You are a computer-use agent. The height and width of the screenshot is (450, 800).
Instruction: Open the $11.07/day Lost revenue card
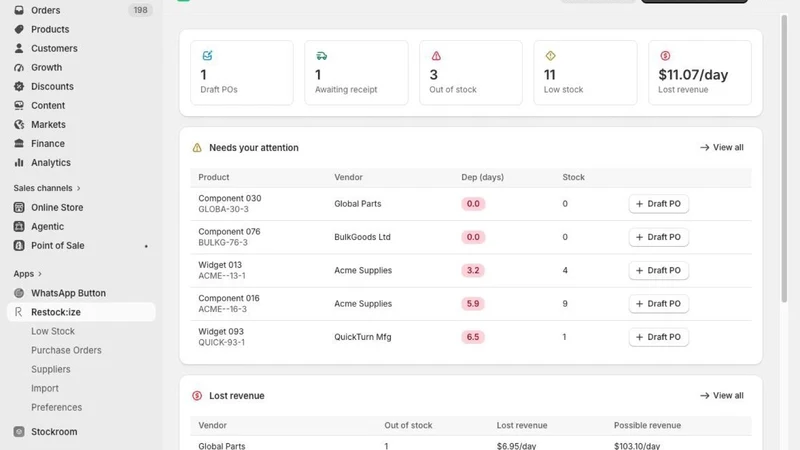700,73
